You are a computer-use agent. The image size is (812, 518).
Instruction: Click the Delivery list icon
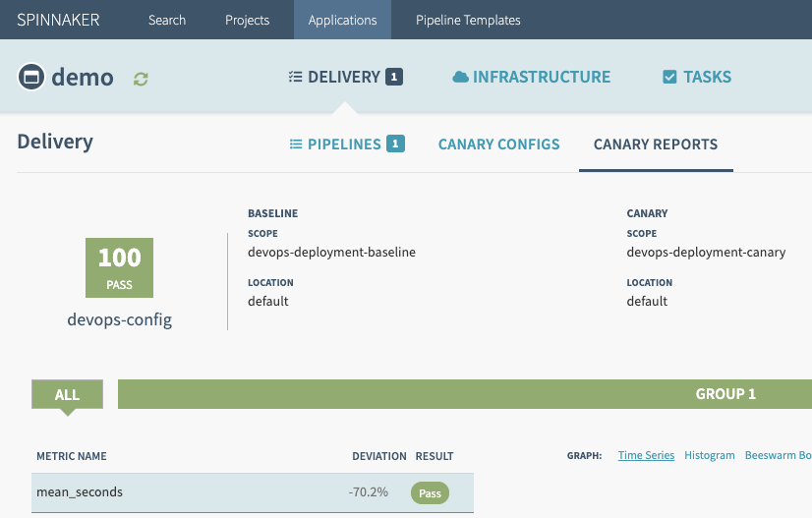click(x=295, y=77)
